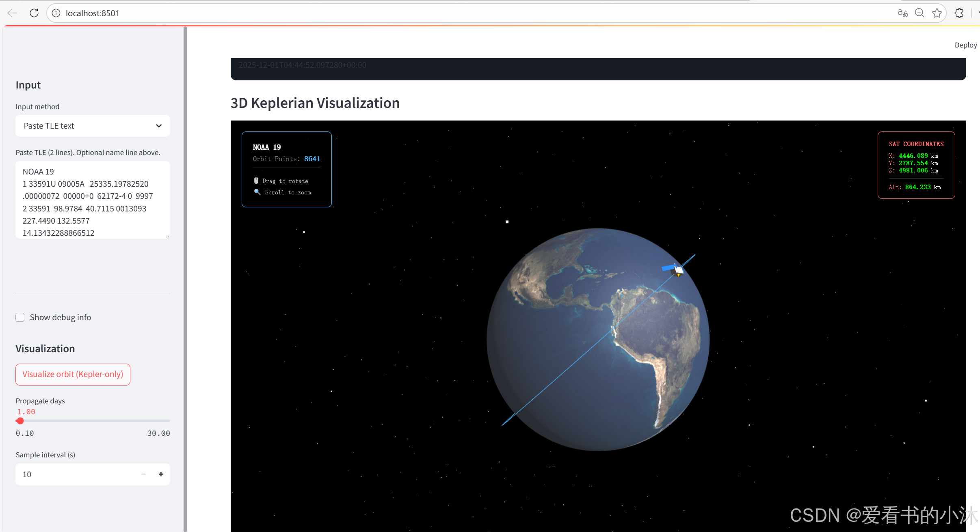The height and width of the screenshot is (532, 980).
Task: Click Visualize orbit (Kepler-only) button
Action: pos(73,374)
